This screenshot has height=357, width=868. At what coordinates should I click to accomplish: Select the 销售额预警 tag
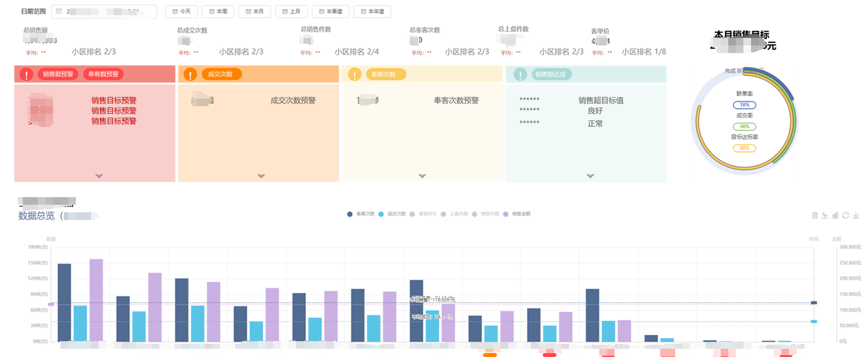[58, 75]
